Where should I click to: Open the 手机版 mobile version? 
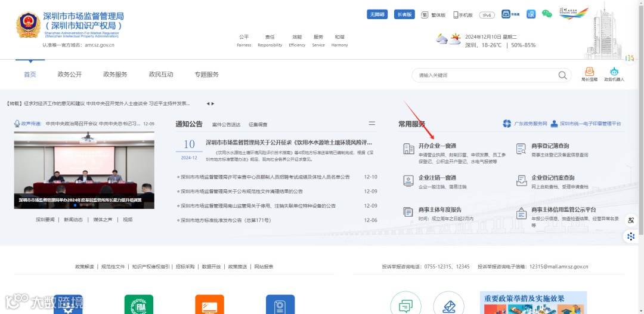pos(463,15)
